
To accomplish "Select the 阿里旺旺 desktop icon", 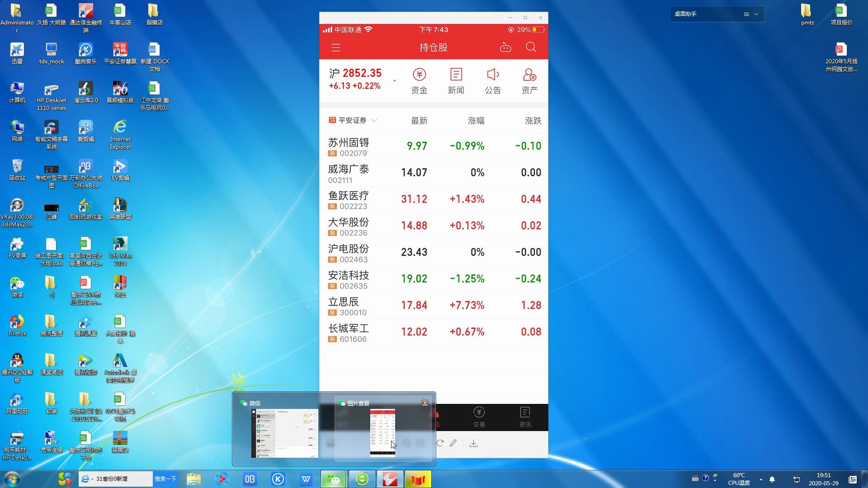I will [17, 403].
